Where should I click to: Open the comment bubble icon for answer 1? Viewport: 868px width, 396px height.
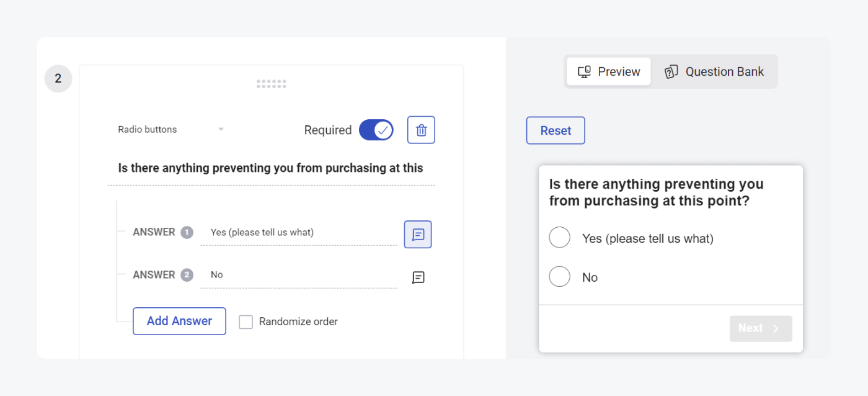[x=417, y=234]
